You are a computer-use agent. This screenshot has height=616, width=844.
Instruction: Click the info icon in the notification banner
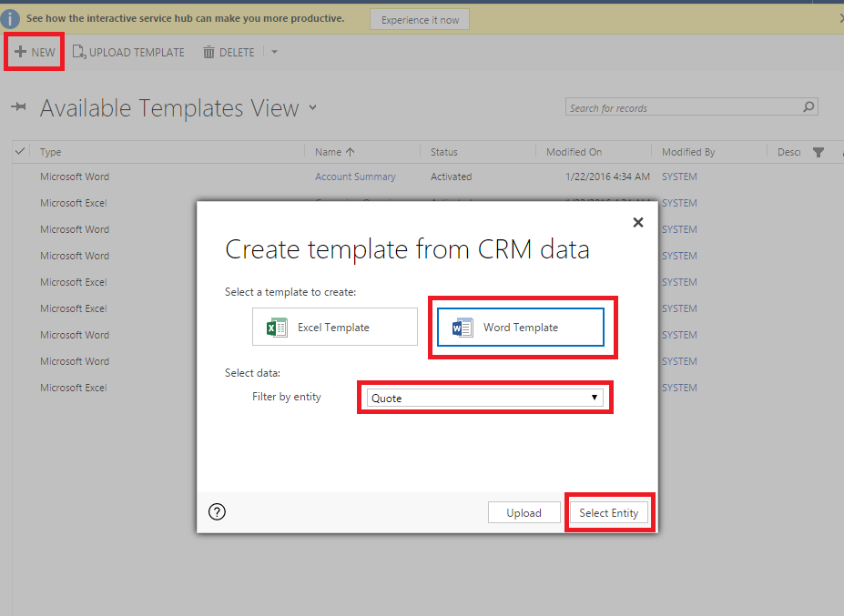click(x=11, y=17)
